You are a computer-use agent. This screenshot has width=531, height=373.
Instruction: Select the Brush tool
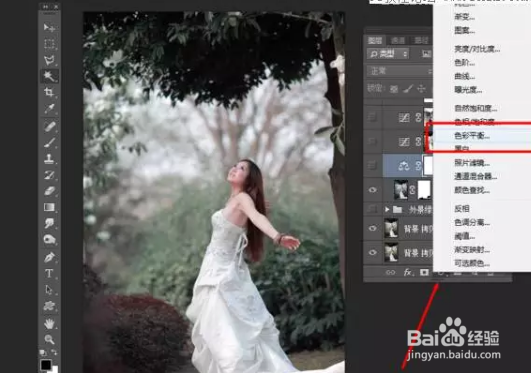pos(49,143)
